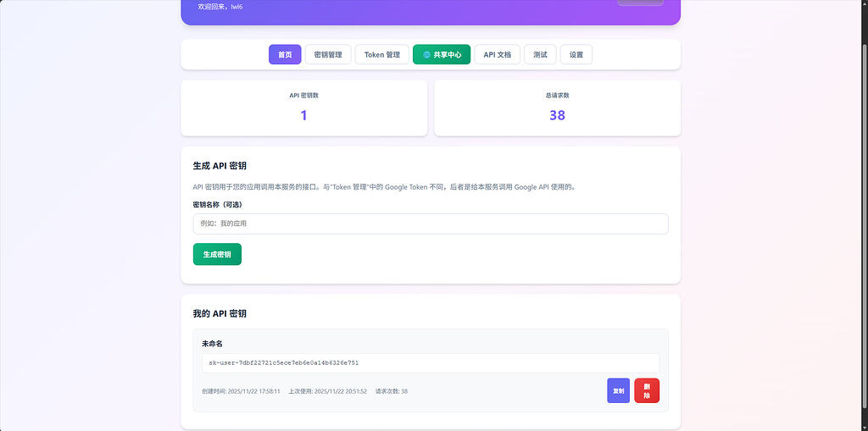868x431 pixels.
Task: Open the 首页 tab
Action: coord(285,55)
